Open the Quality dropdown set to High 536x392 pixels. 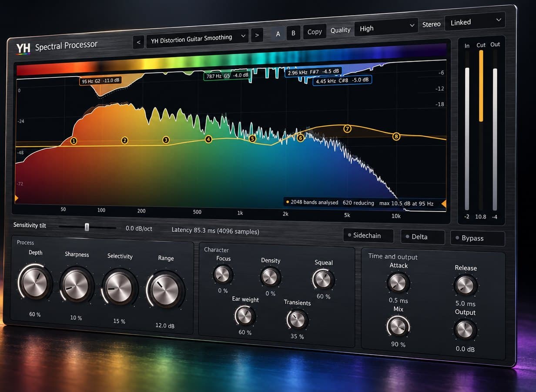point(386,27)
